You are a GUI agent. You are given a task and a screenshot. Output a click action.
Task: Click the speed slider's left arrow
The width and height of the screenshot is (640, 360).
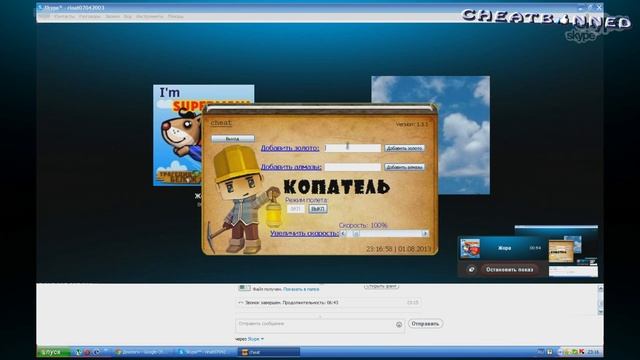tap(343, 233)
